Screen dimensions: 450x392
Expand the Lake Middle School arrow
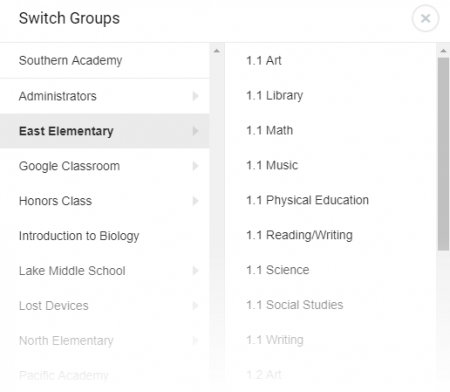(x=196, y=271)
